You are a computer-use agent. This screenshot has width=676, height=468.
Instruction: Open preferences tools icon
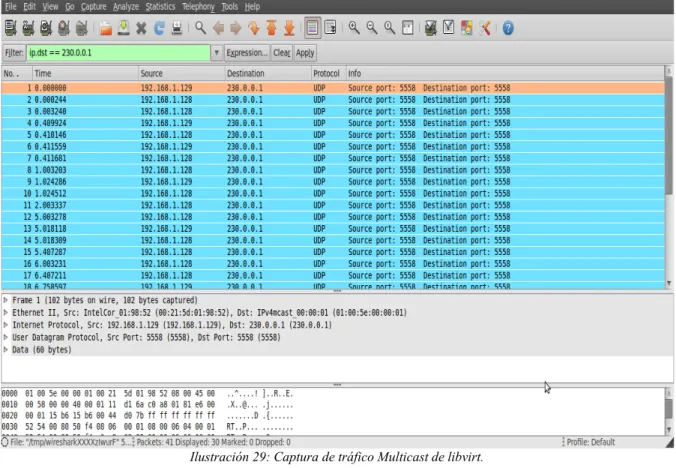(485, 28)
